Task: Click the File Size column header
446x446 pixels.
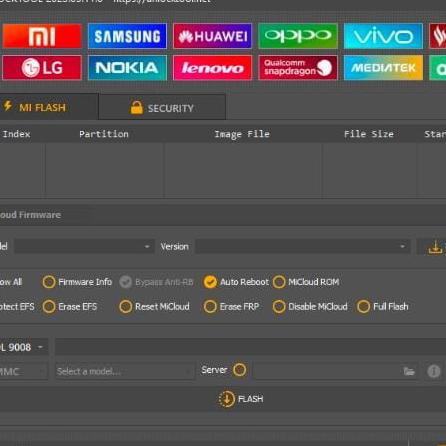Action: (x=369, y=134)
